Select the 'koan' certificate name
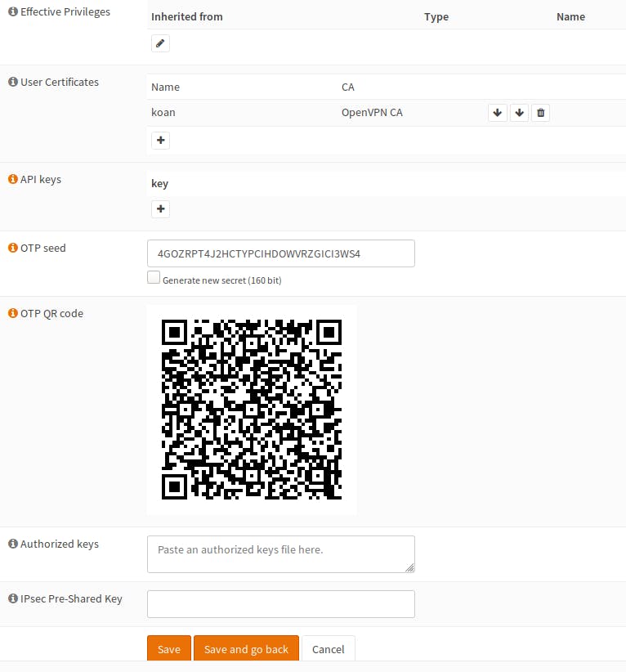This screenshot has height=672, width=626. pos(163,112)
